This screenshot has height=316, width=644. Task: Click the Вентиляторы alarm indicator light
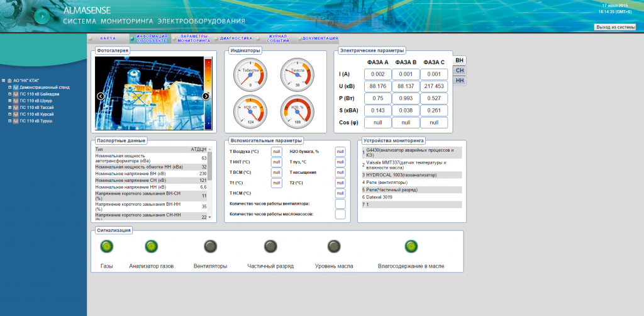210,246
